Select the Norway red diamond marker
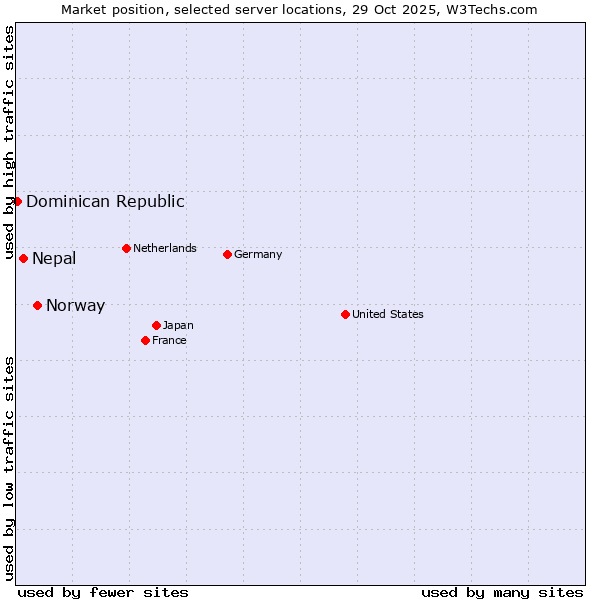The image size is (600, 600). 37,305
